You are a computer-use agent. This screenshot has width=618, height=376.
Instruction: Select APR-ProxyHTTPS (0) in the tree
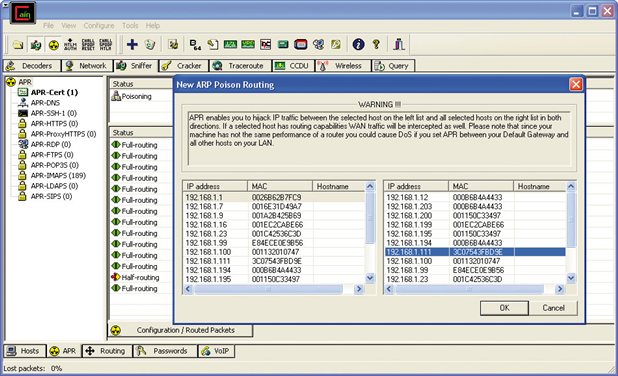(63, 134)
